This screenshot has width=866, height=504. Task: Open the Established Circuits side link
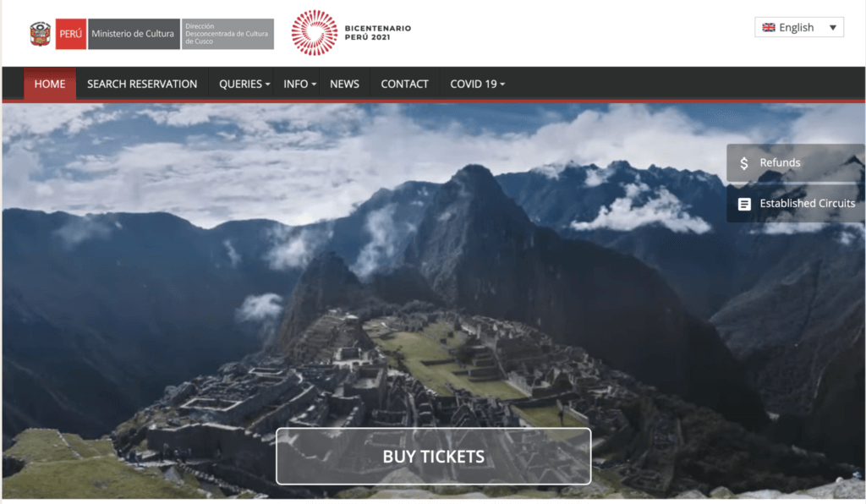(x=796, y=204)
